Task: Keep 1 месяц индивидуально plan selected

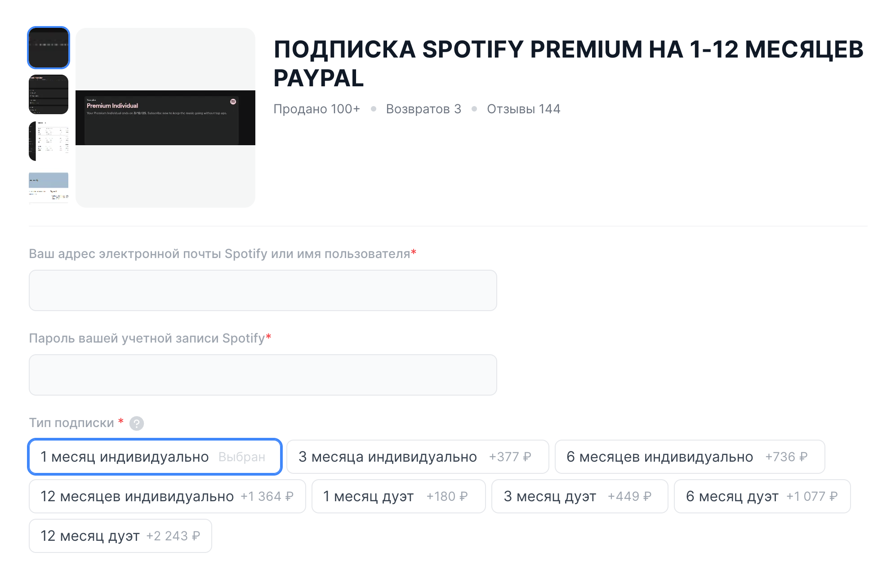Action: pyautogui.click(x=155, y=457)
